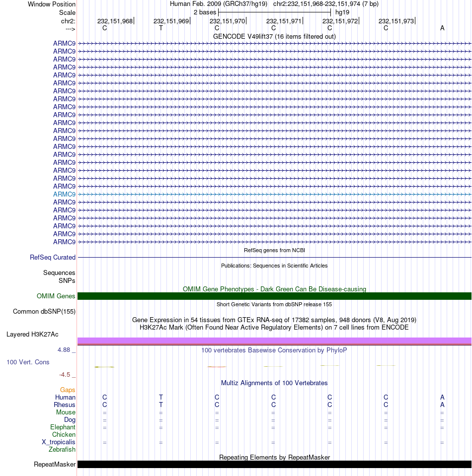The width and height of the screenshot is (472, 476).
Task: Click the hg19 label beside scale bar
Action: pos(342,12)
